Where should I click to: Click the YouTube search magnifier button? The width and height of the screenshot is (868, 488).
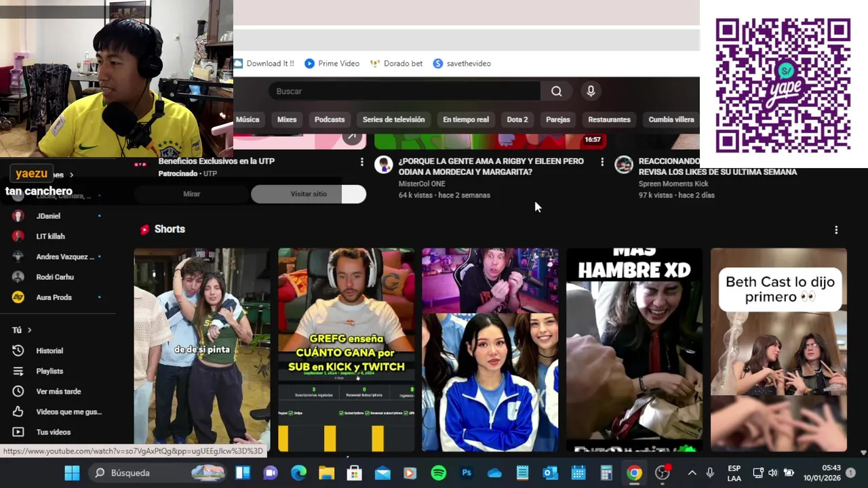pyautogui.click(x=556, y=91)
